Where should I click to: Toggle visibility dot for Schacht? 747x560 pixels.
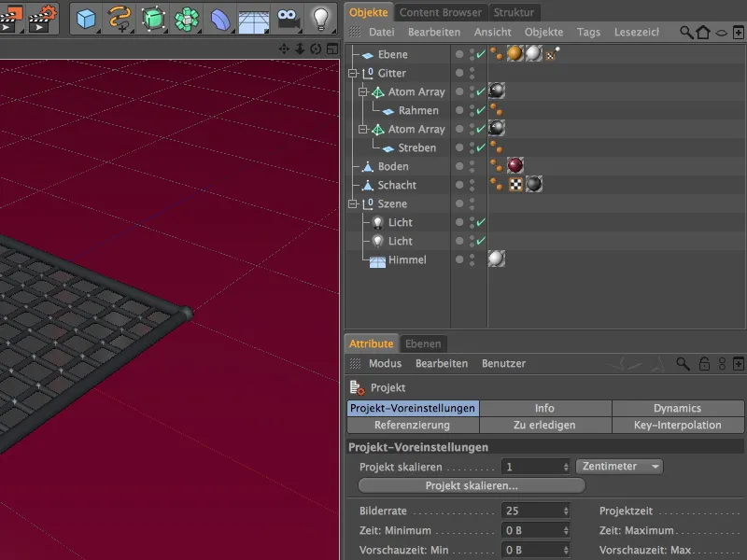(x=459, y=185)
